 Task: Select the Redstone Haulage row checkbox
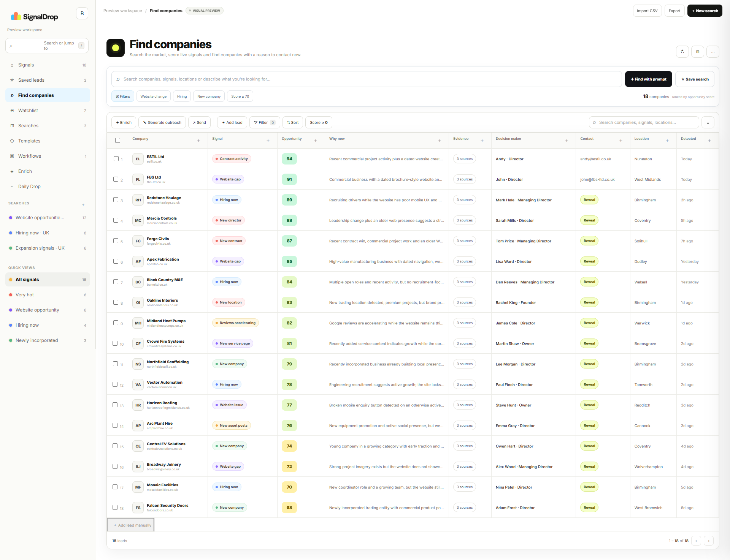(x=116, y=199)
